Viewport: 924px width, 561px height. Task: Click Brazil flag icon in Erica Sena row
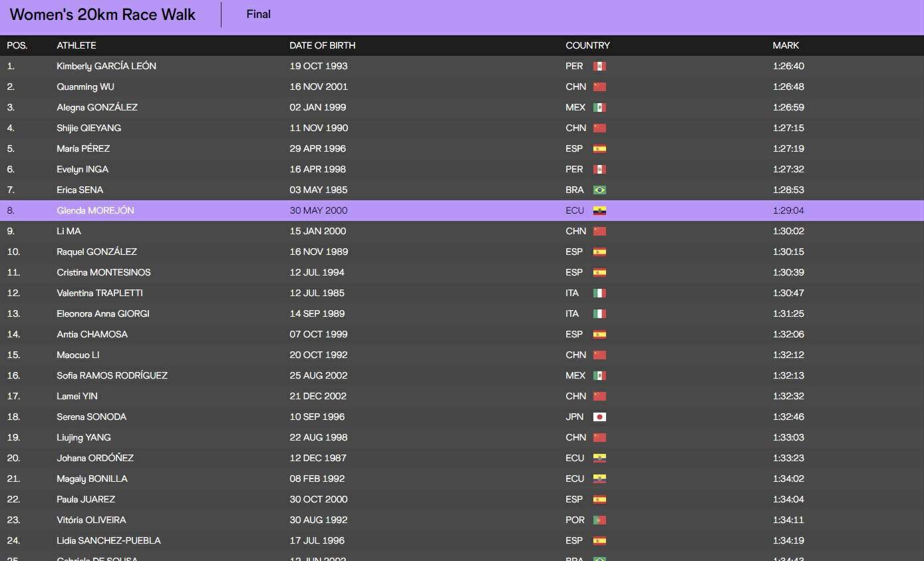(599, 190)
